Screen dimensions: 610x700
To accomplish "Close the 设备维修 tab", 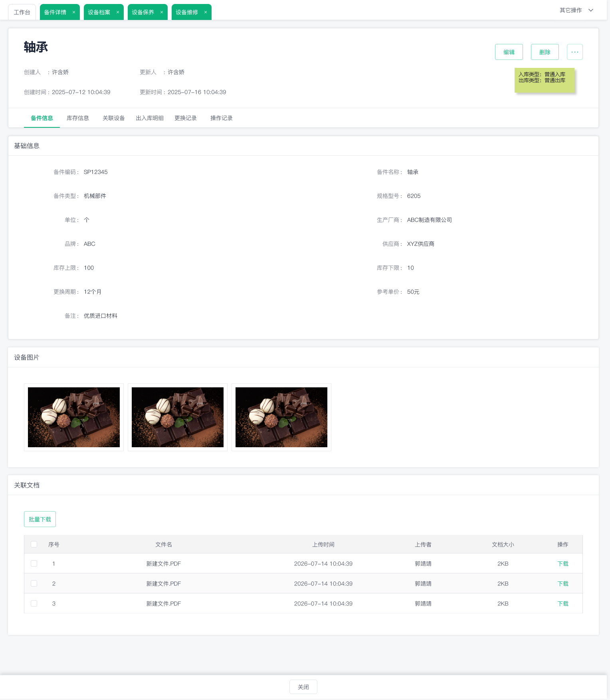I will pyautogui.click(x=206, y=12).
